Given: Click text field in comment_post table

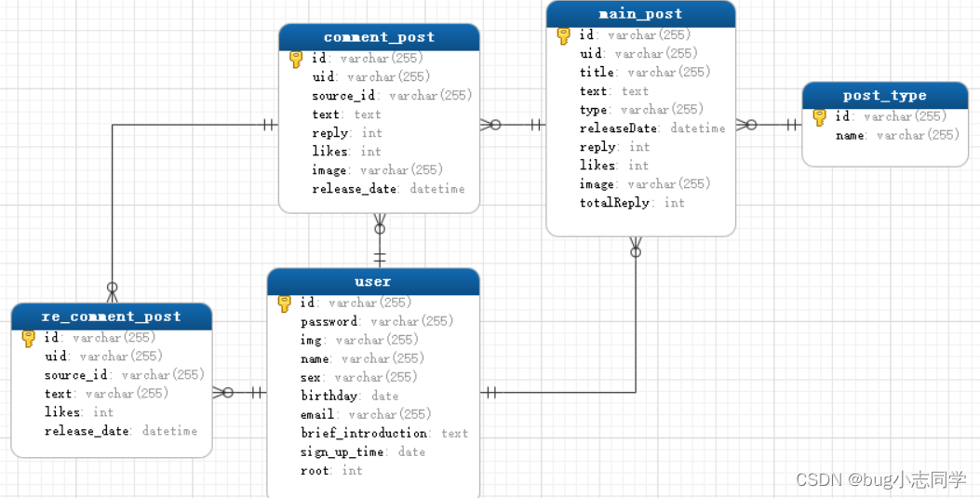Looking at the screenshot, I should pos(346,114).
